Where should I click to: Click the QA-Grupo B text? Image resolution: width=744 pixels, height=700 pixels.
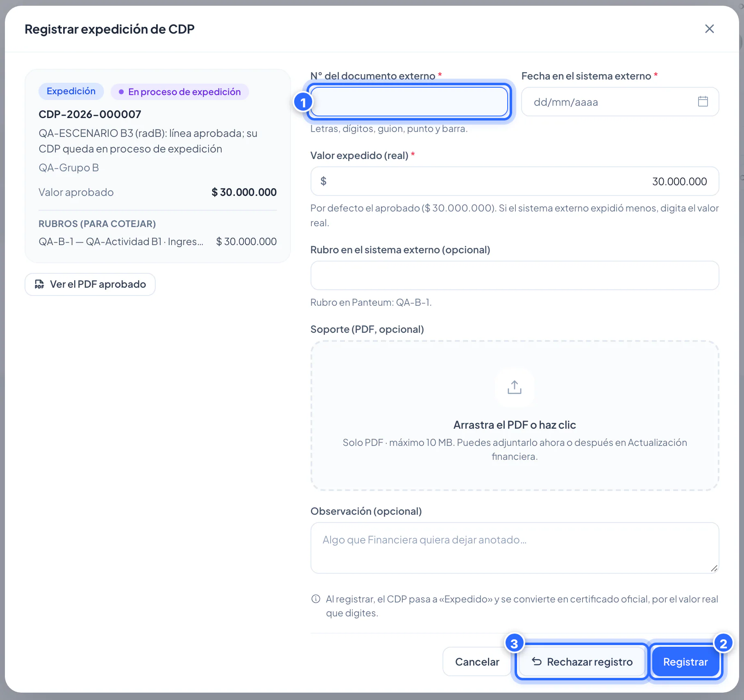click(69, 168)
